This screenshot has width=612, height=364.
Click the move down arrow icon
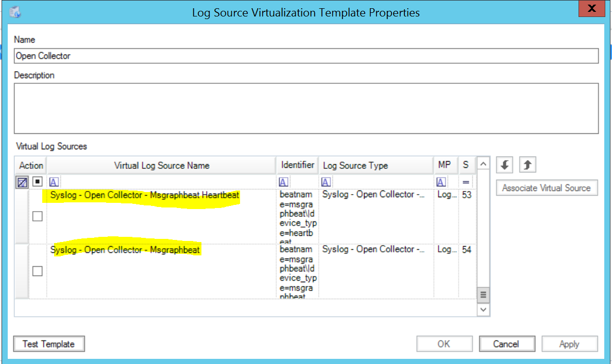[505, 165]
